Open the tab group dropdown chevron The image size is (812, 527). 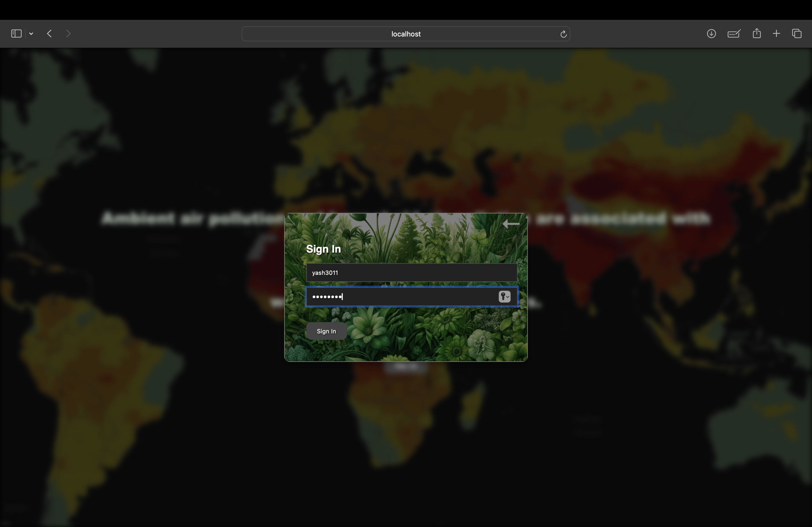[x=31, y=33]
